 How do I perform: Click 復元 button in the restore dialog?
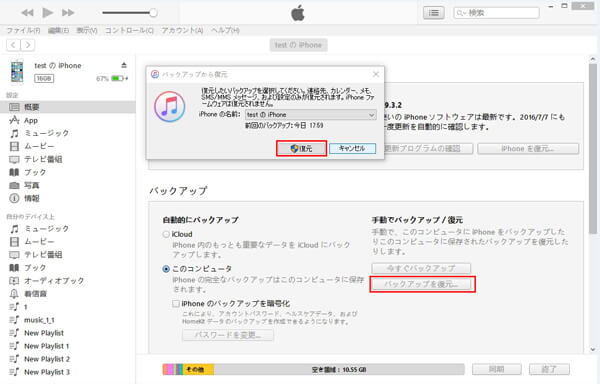[302, 148]
